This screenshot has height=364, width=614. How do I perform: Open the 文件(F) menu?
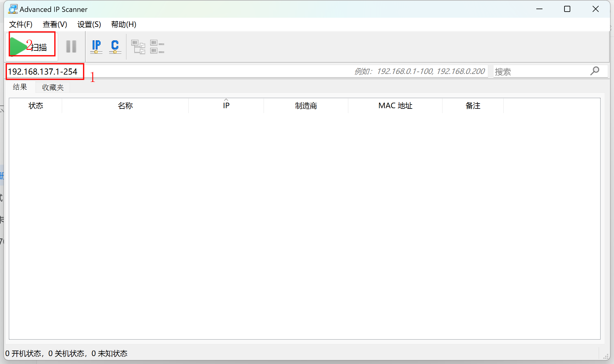[21, 24]
